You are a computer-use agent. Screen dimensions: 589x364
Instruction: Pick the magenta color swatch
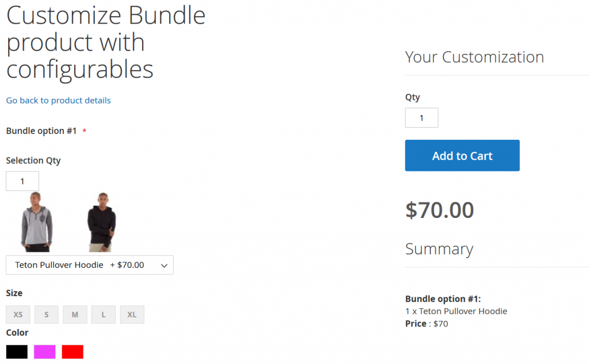(44, 351)
